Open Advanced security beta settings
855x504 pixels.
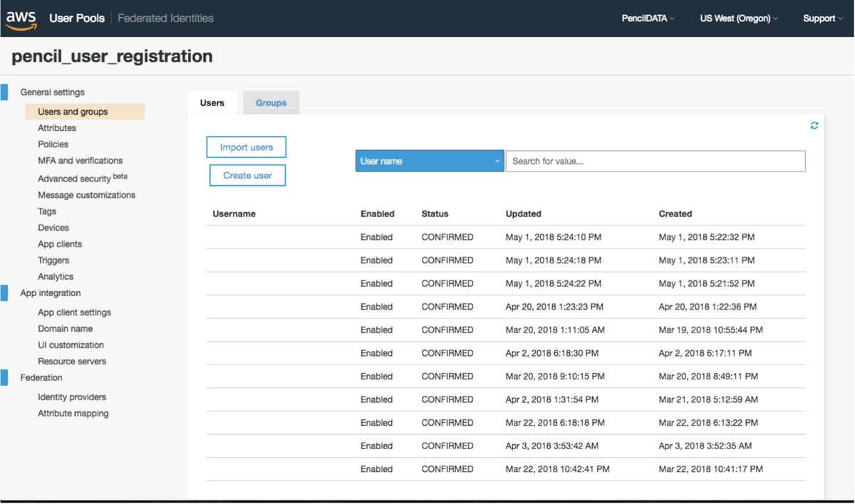coord(83,178)
